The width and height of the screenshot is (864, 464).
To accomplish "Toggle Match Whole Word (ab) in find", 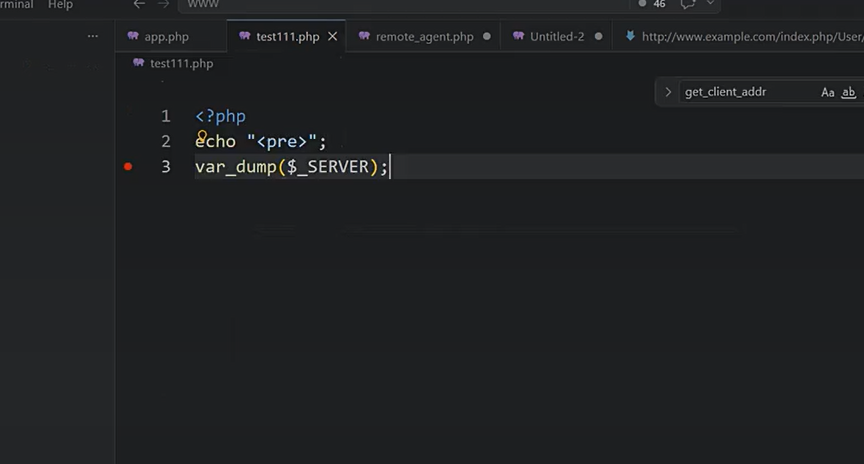I will click(849, 93).
